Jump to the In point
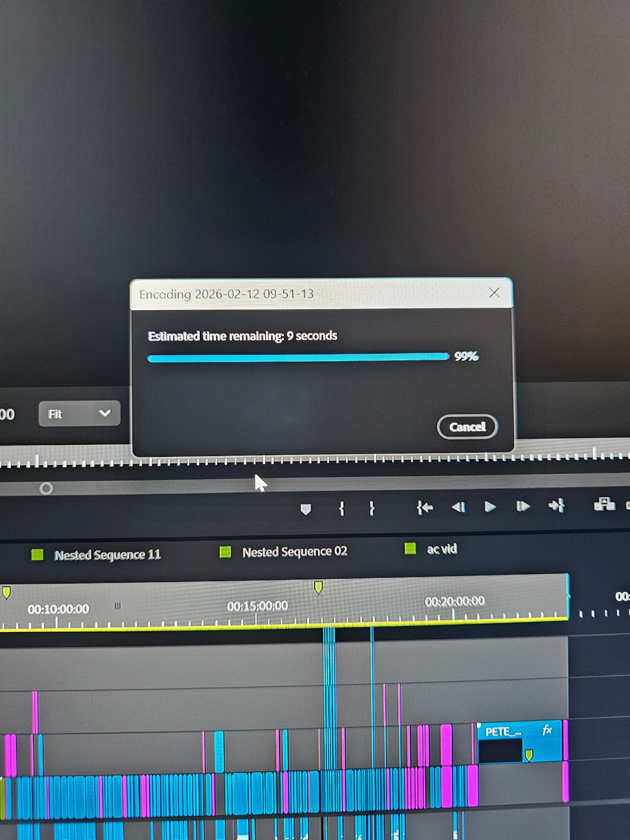The height and width of the screenshot is (840, 630). (x=425, y=508)
